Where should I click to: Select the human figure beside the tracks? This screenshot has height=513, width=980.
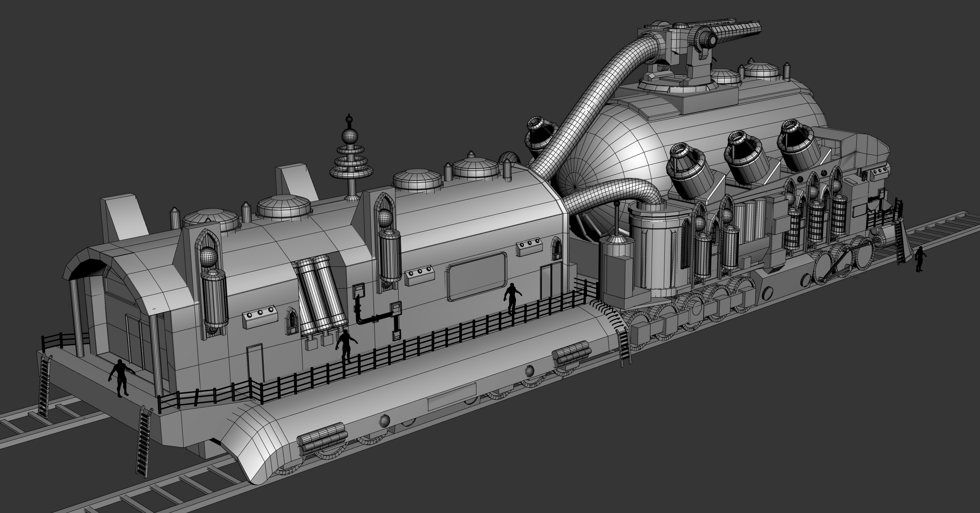920,259
